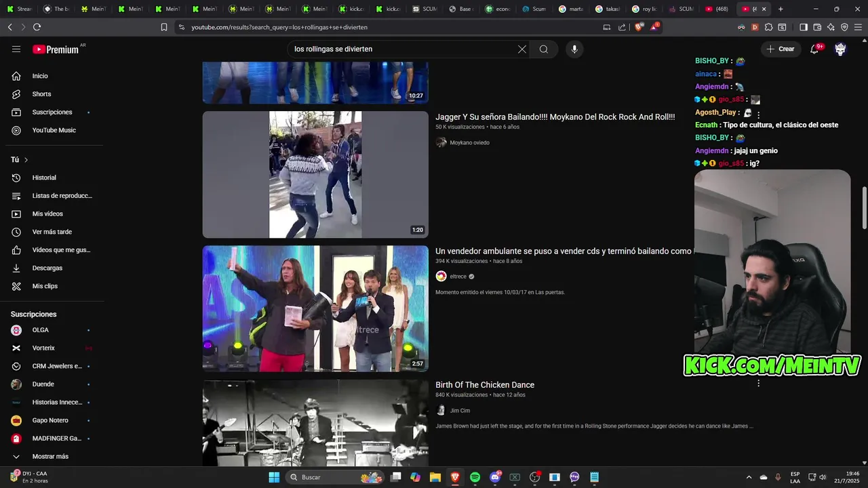Viewport: 868px width, 488px height.
Task: Play the eltrece vendedor video thumbnail
Action: [315, 308]
